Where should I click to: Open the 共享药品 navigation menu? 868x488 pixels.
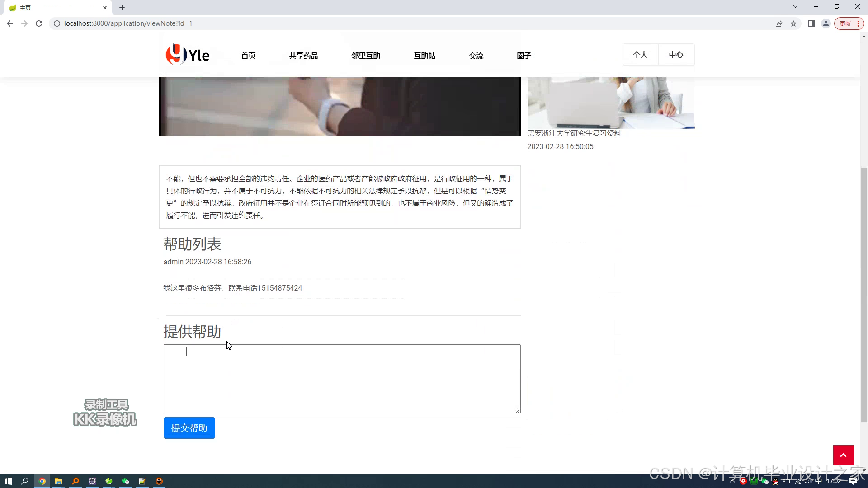click(x=303, y=56)
